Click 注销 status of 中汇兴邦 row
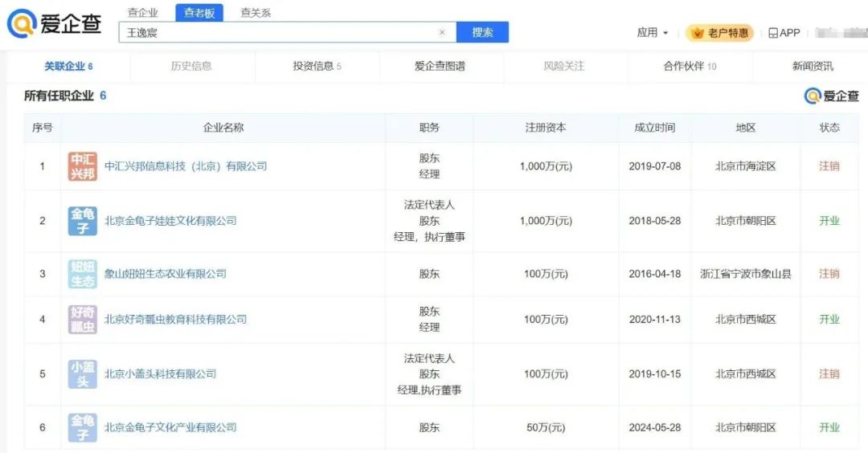The height and width of the screenshot is (453, 868). [829, 166]
